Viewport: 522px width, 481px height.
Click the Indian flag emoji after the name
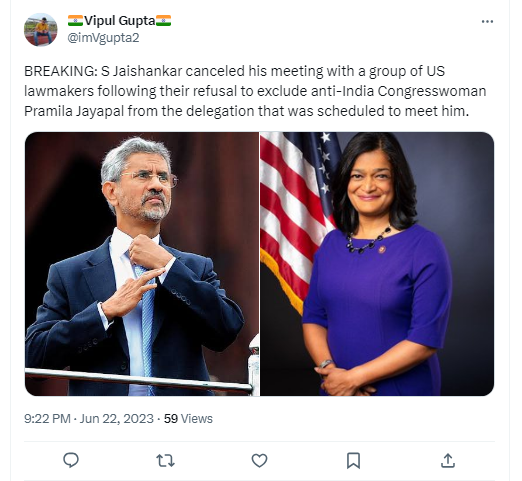(163, 21)
